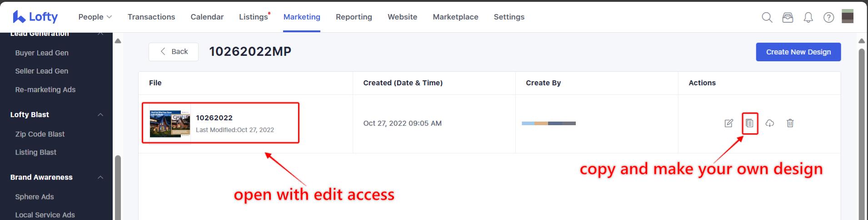
Task: Expand the People dropdown menu
Action: (x=95, y=17)
